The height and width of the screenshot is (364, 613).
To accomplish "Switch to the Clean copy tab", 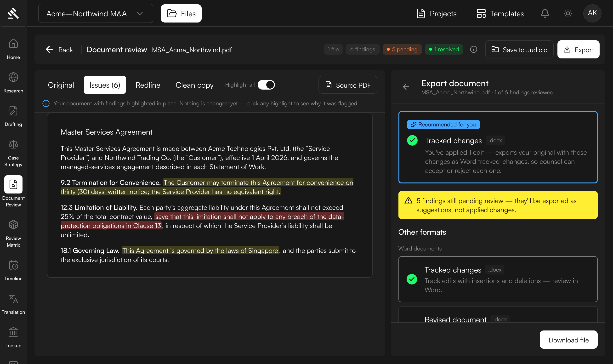I will click(x=194, y=85).
